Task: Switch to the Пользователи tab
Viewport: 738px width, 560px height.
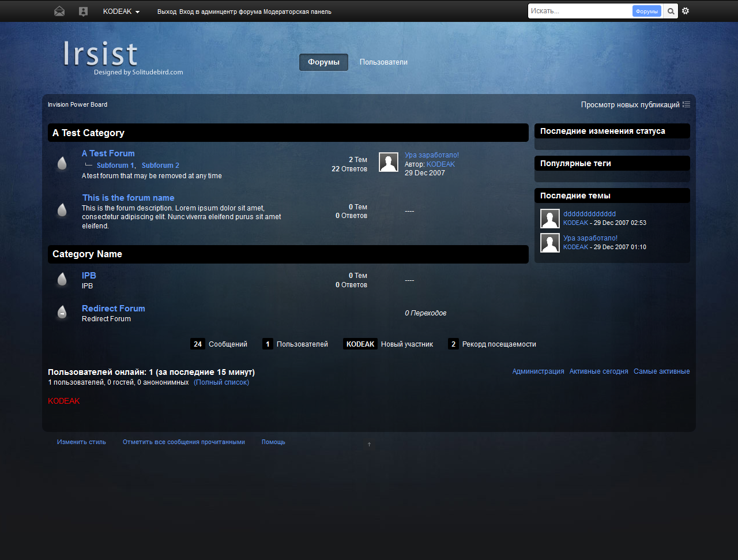Action: 383,62
